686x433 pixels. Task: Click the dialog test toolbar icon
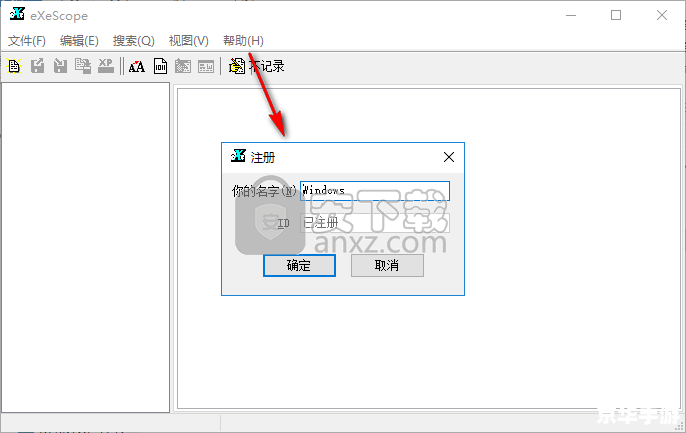click(x=206, y=66)
